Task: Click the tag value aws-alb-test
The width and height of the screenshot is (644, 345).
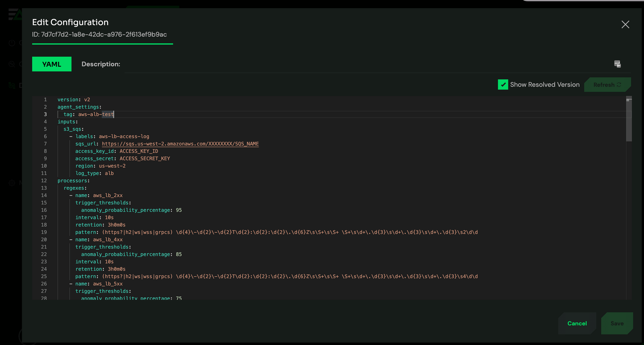Action: [96, 114]
